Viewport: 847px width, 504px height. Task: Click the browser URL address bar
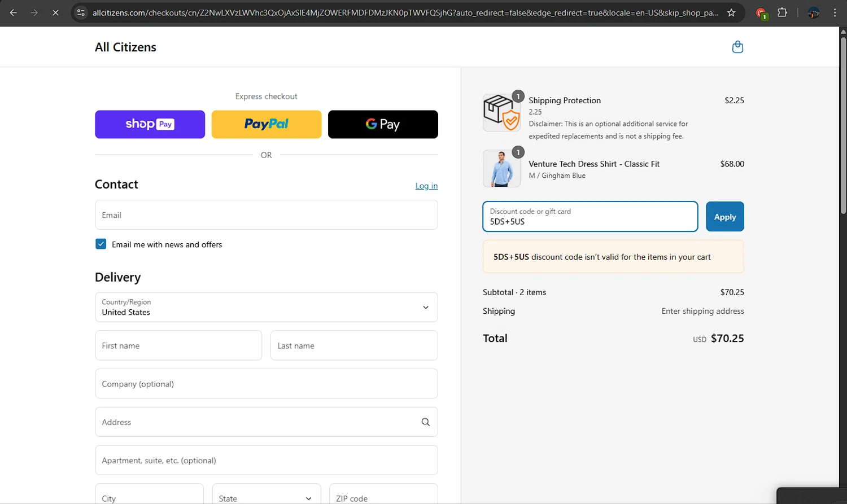click(405, 12)
